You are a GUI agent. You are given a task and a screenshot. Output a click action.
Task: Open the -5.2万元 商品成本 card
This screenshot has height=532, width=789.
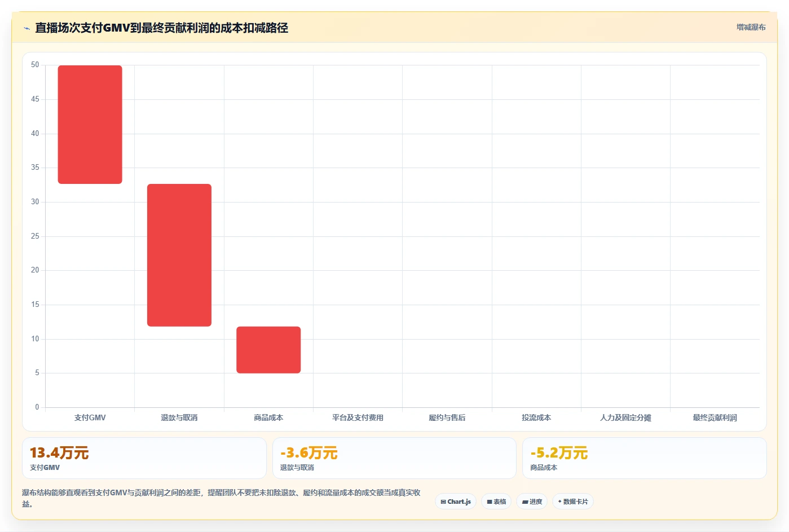pyautogui.click(x=645, y=458)
